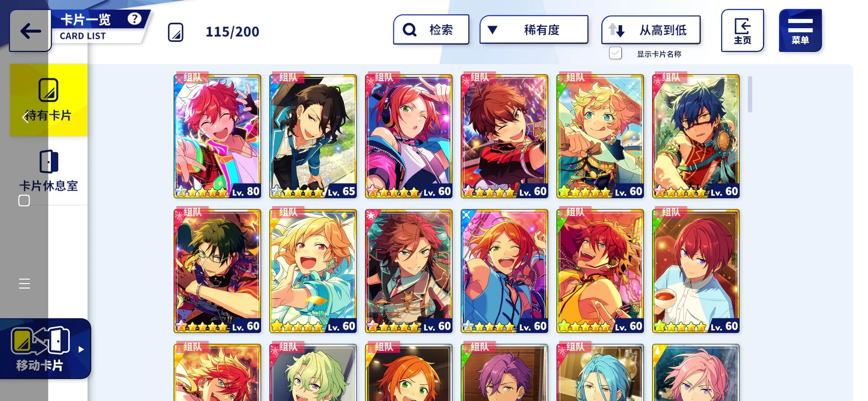Tick the small square below 卡片休息室
Image resolution: width=868 pixels, height=401 pixels.
24,200
